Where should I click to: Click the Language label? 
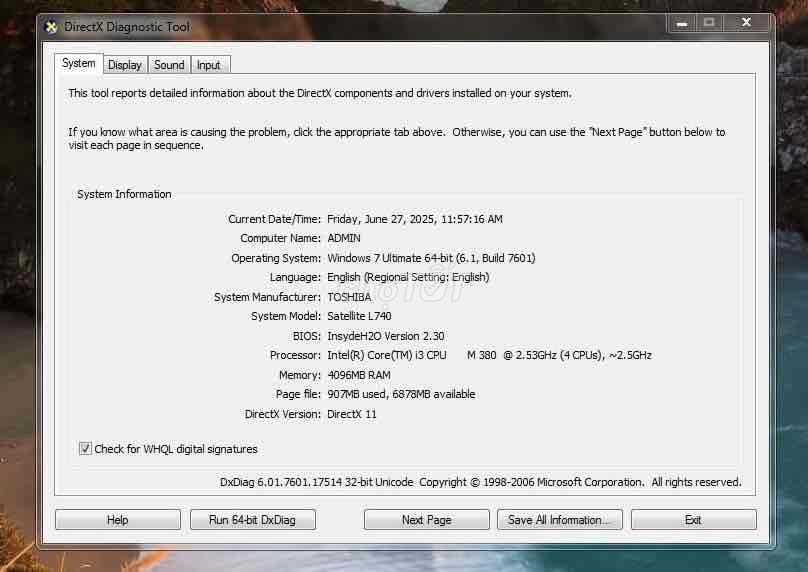295,277
